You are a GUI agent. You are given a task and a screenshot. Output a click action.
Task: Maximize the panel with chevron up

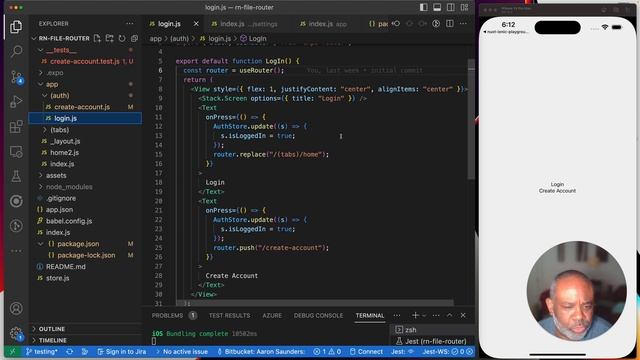(449, 315)
